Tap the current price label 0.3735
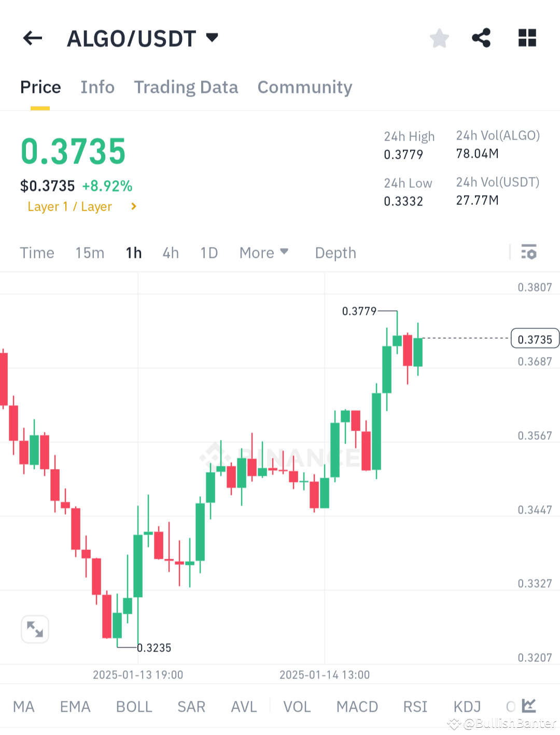The height and width of the screenshot is (735, 560). pyautogui.click(x=535, y=339)
